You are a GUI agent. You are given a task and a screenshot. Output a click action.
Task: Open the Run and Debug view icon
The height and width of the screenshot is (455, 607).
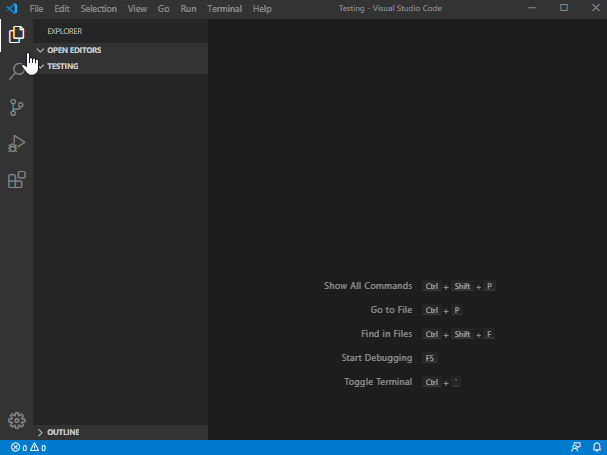tap(16, 144)
